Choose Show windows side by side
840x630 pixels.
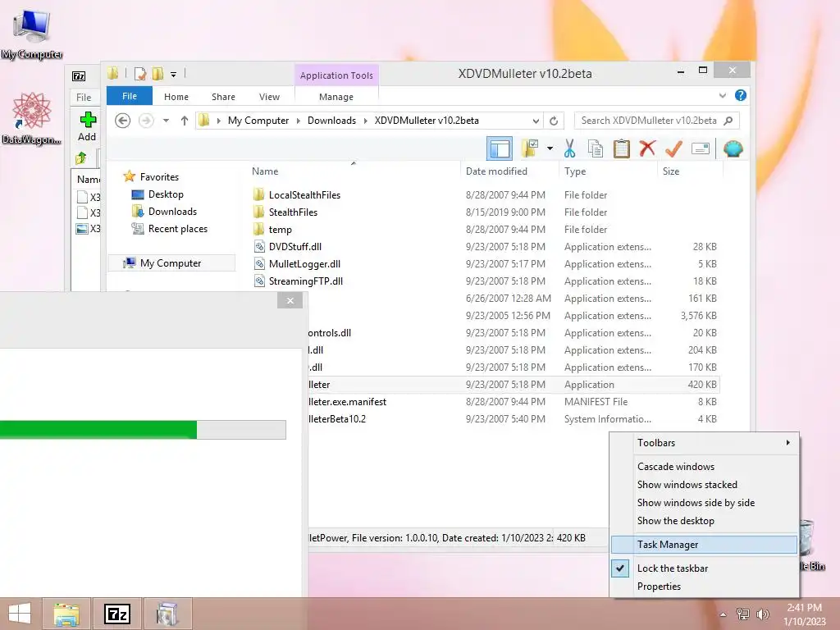[704, 503]
